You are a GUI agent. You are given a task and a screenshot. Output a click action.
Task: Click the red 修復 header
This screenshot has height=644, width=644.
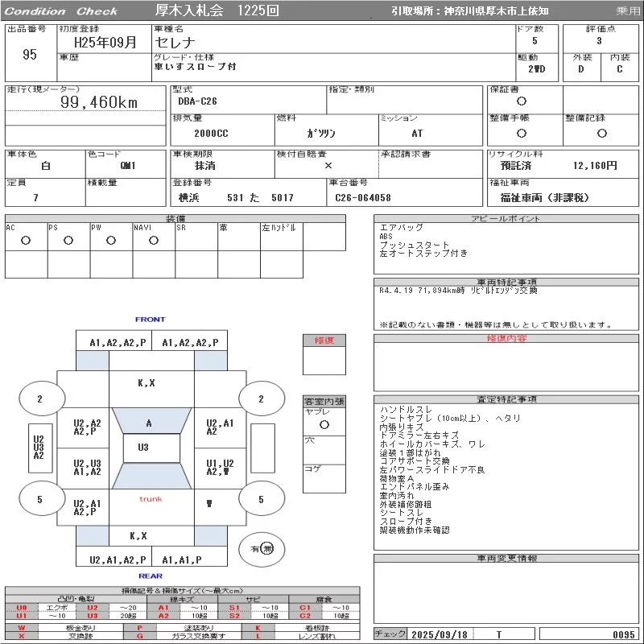324,341
